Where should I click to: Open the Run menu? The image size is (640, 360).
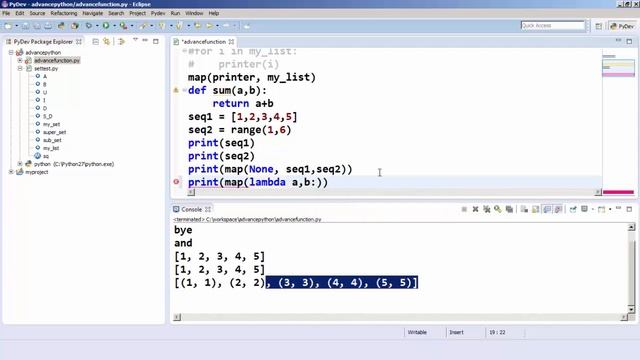[x=176, y=13]
